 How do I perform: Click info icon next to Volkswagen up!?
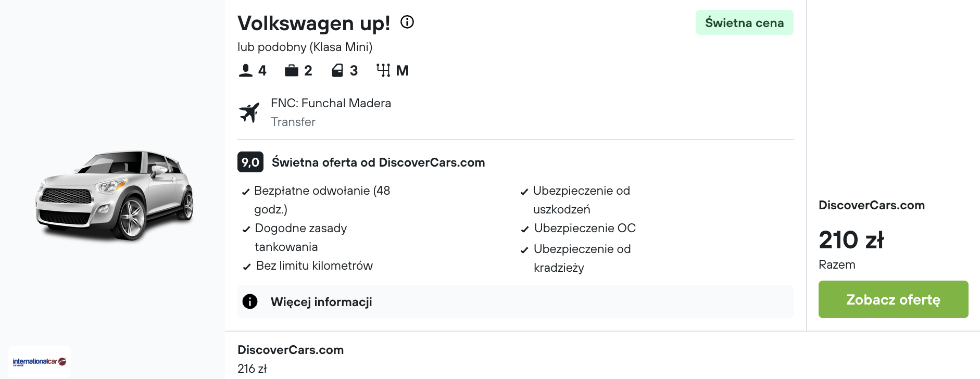pos(407,22)
